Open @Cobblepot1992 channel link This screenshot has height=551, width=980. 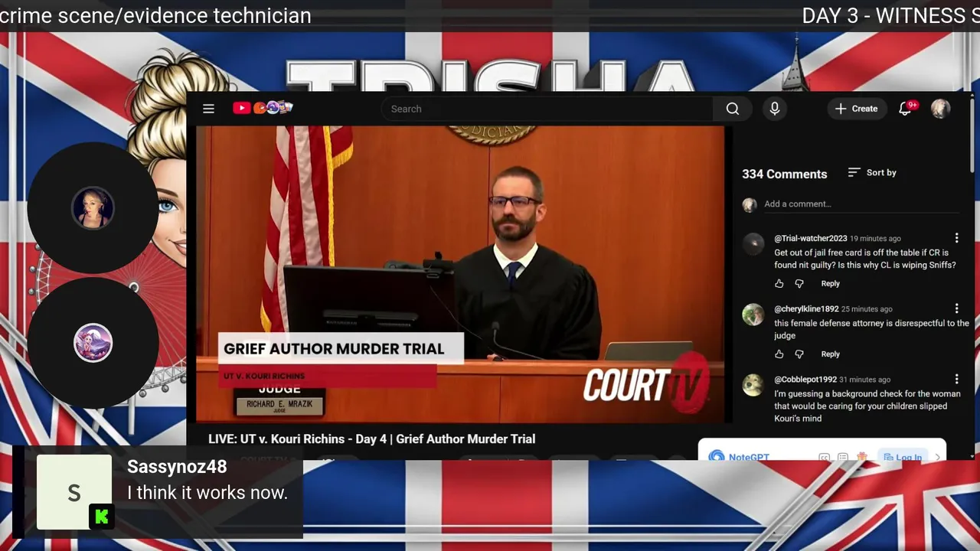(x=805, y=380)
